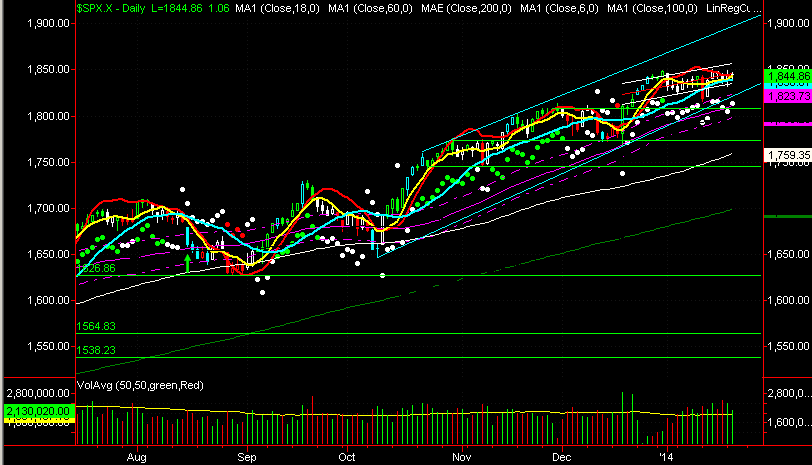Image resolution: width=812 pixels, height=465 pixels.
Task: Click the Oct label on the date axis
Action: pyautogui.click(x=346, y=457)
